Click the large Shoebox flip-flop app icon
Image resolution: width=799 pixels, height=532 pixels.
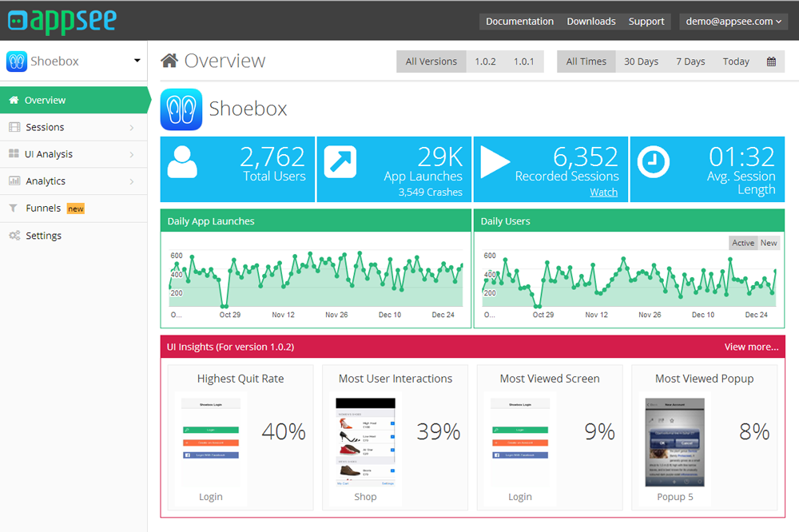point(181,109)
